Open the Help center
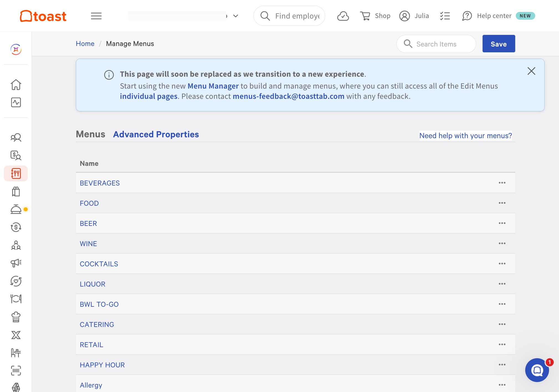The width and height of the screenshot is (559, 392). coord(487,16)
